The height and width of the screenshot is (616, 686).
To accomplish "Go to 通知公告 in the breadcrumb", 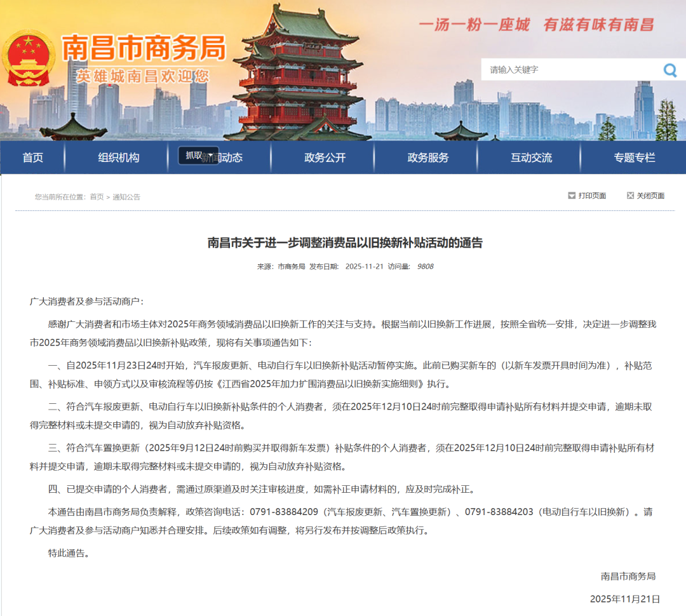I will (x=126, y=197).
